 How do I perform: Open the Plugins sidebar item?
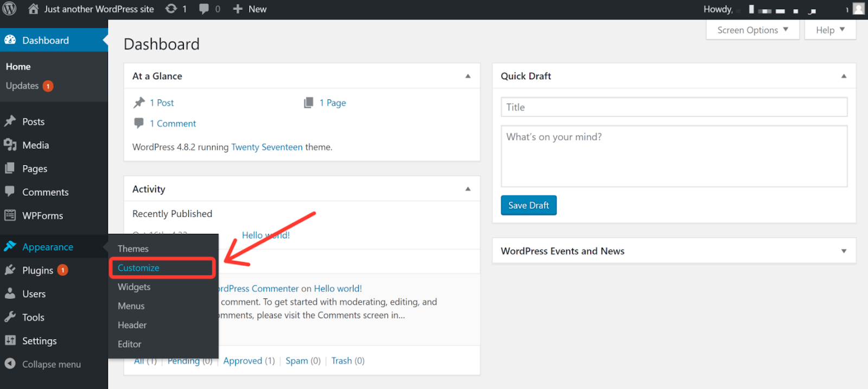click(37, 270)
